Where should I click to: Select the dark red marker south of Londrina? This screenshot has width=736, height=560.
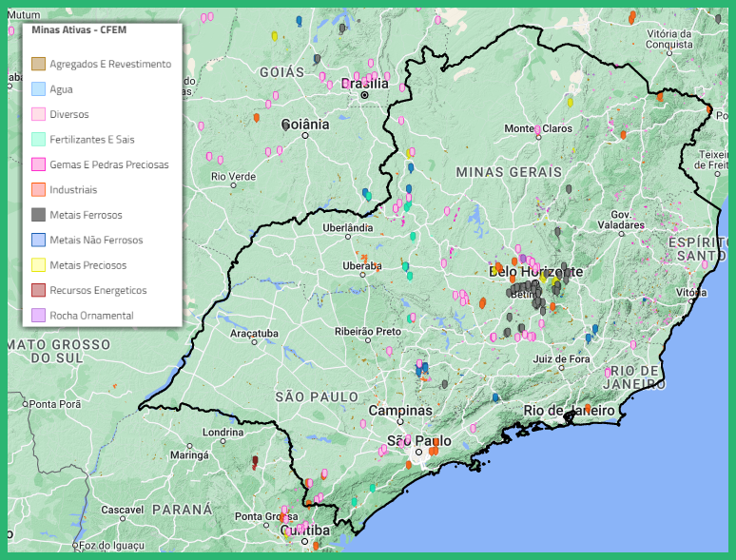click(x=255, y=461)
